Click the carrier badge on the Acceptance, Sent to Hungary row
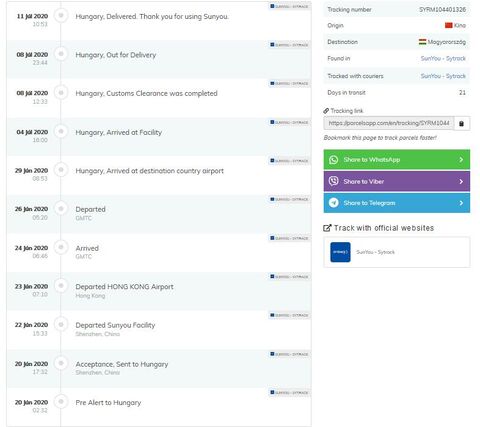 point(289,354)
